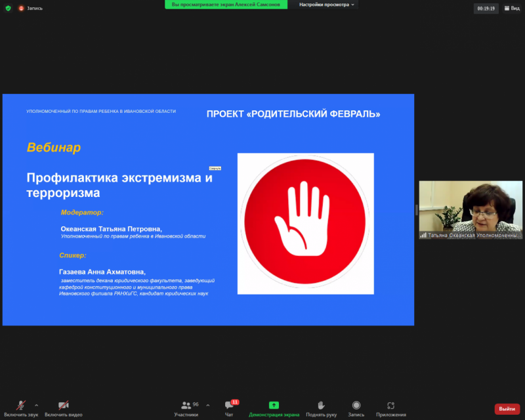Unmute the microphone (Включить звук)

21,408
